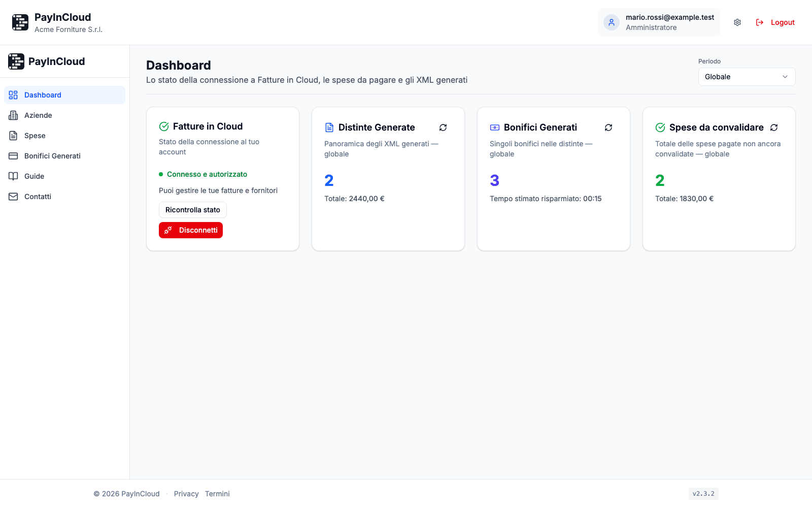This screenshot has height=508, width=812.
Task: Click the unplug icon on Disconnetti
Action: point(168,230)
